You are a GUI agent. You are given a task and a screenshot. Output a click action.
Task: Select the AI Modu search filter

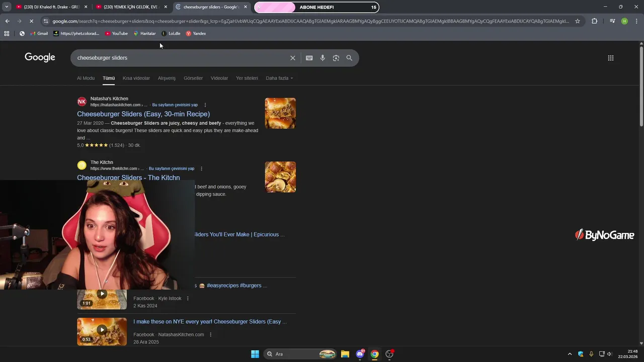click(x=86, y=78)
